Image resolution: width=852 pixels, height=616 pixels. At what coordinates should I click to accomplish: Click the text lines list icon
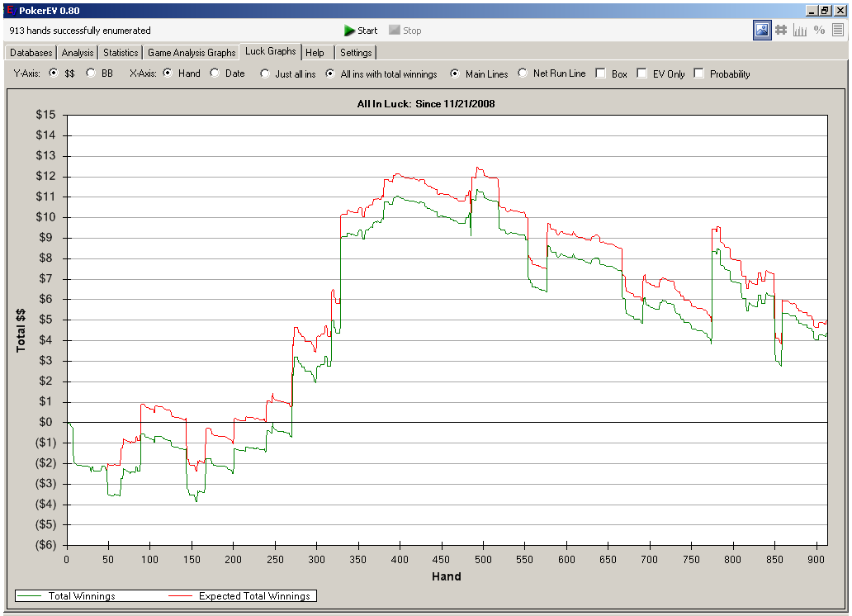(x=837, y=30)
